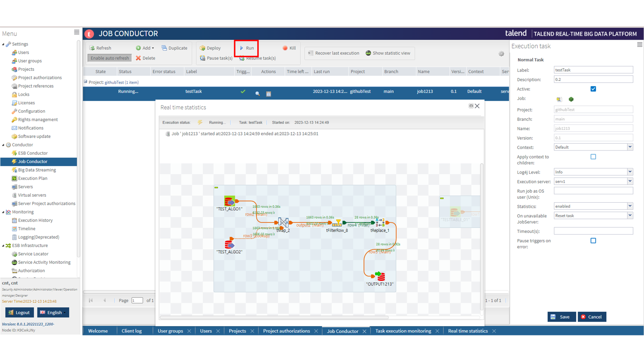644x362 pixels.
Task: Click Pause task(s)
Action: point(216,58)
